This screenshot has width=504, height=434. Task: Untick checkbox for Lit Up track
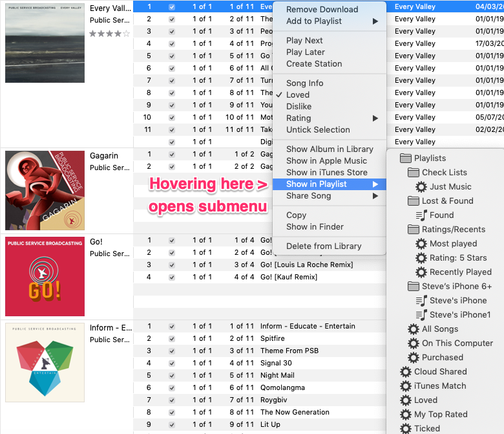tap(172, 425)
